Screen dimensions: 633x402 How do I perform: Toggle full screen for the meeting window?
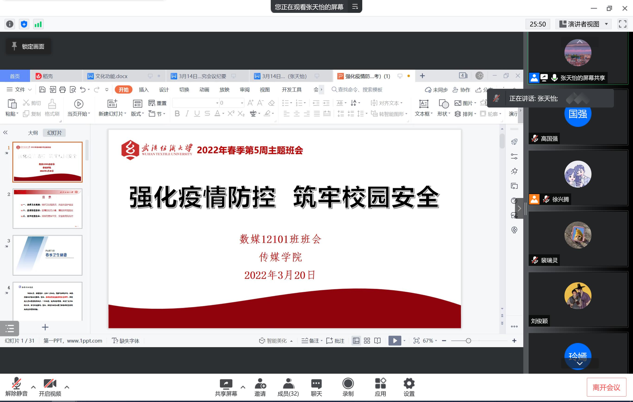coord(622,24)
